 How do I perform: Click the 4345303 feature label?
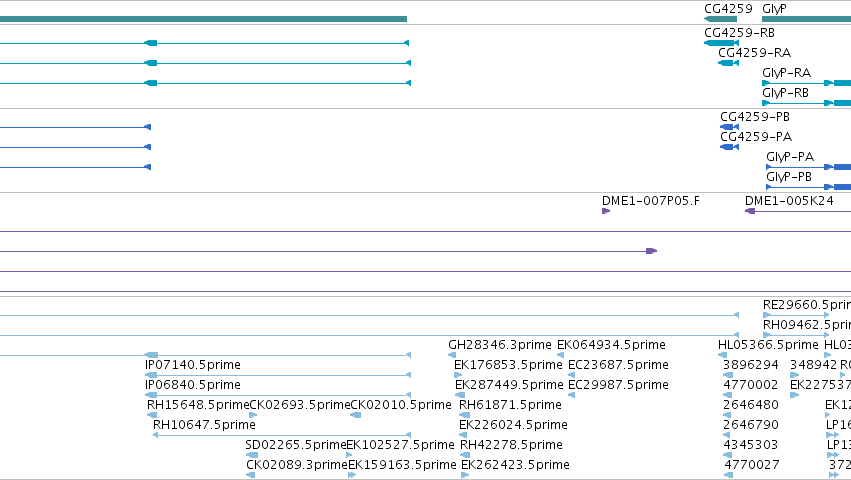pos(751,445)
